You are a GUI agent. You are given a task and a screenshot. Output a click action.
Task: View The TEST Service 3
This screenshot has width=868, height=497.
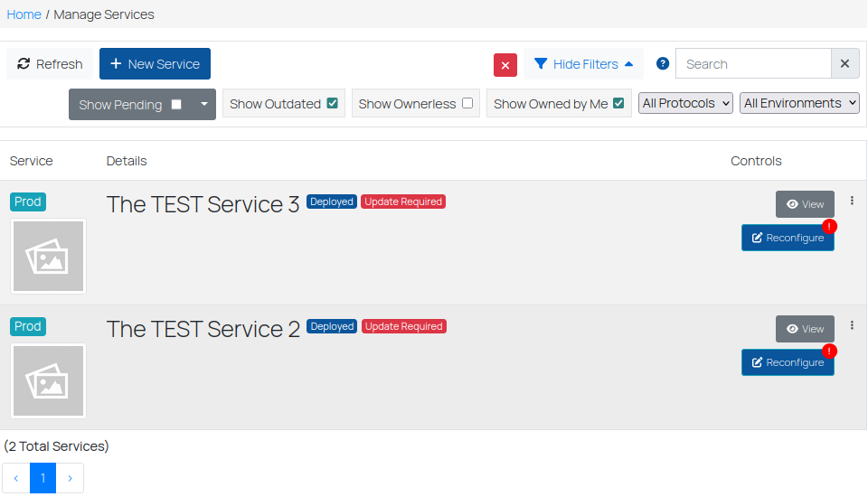tap(805, 204)
